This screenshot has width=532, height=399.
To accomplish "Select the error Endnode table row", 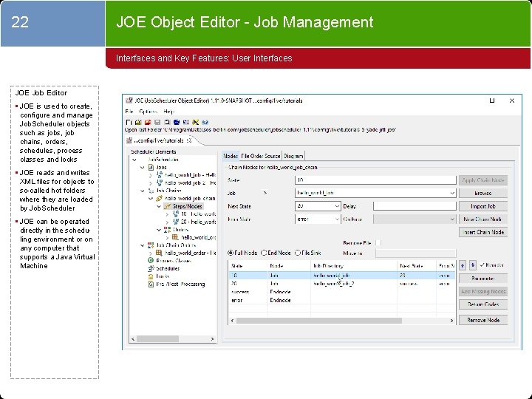I will pyautogui.click(x=341, y=300).
